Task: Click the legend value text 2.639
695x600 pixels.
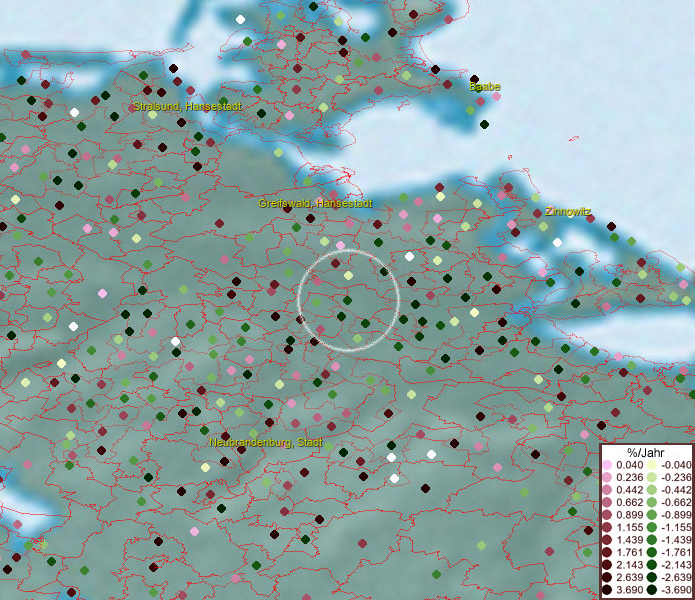Action: pyautogui.click(x=629, y=577)
